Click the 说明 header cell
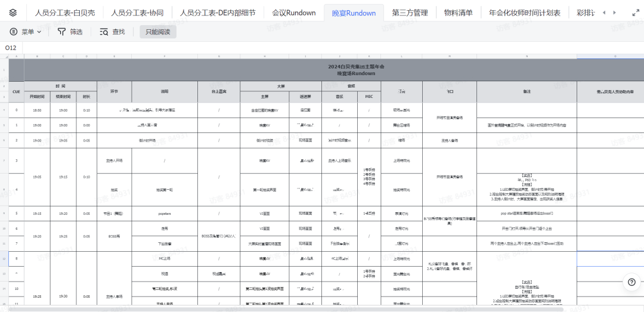The width and height of the screenshot is (644, 312). 165,92
